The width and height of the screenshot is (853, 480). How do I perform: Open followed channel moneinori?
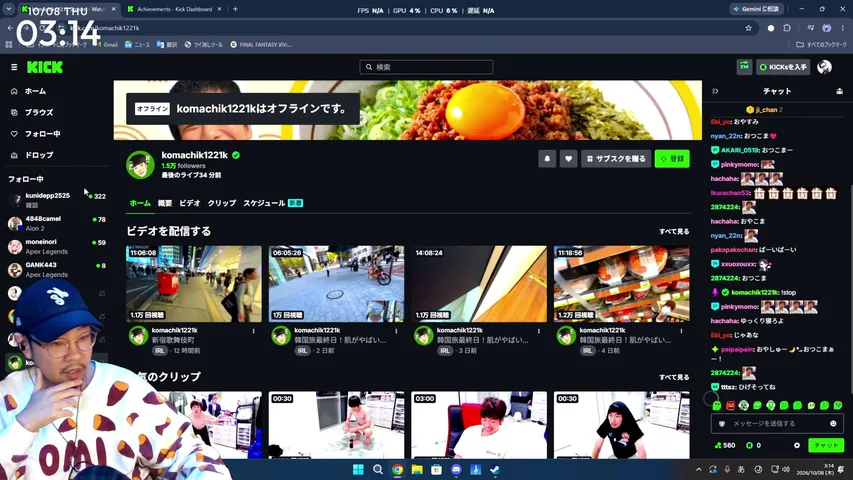tap(57, 246)
